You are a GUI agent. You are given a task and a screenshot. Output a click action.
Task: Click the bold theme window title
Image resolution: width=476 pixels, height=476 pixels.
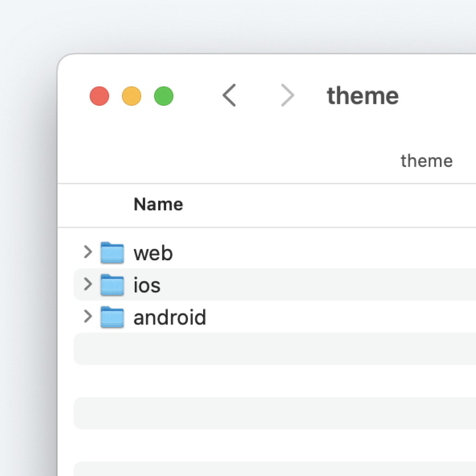click(363, 96)
